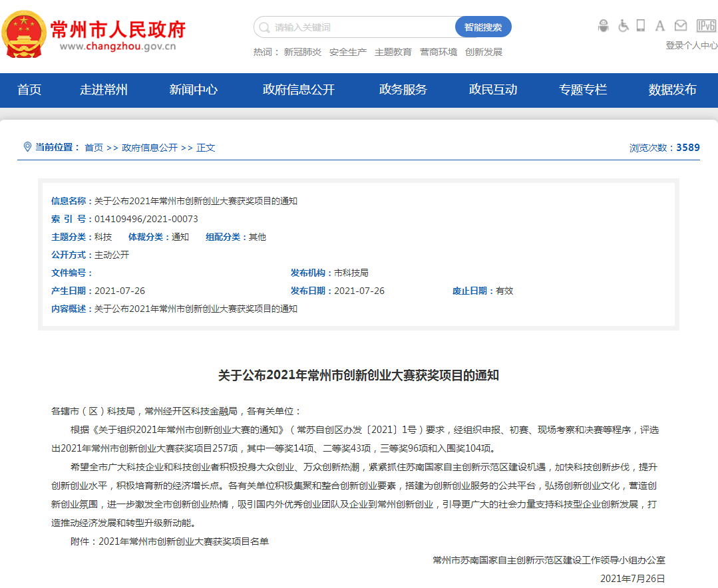Click the font size 'A' icon
Image resolution: width=718 pixels, height=588 pixels.
coord(660,26)
